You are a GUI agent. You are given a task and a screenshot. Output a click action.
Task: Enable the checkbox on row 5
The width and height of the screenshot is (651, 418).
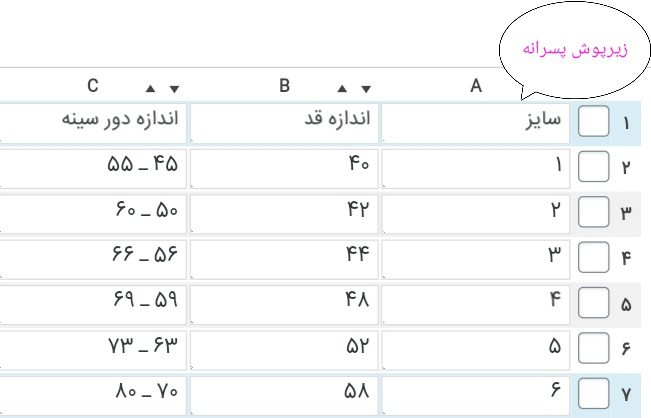[594, 304]
